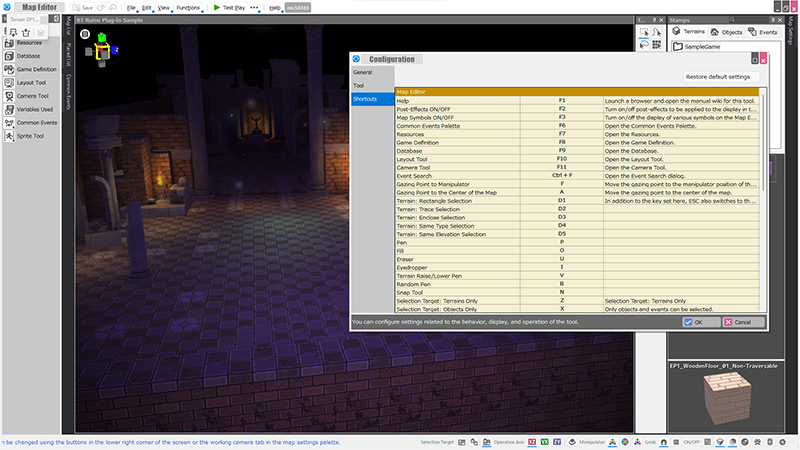The image size is (800, 450).
Task: Select the rectangle selection tool
Action: pyautogui.click(x=644, y=32)
